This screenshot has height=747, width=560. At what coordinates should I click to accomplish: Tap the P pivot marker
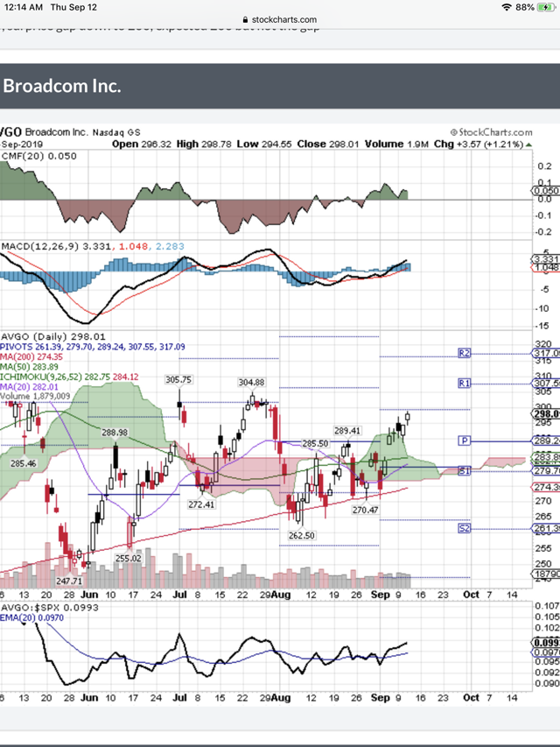465,440
